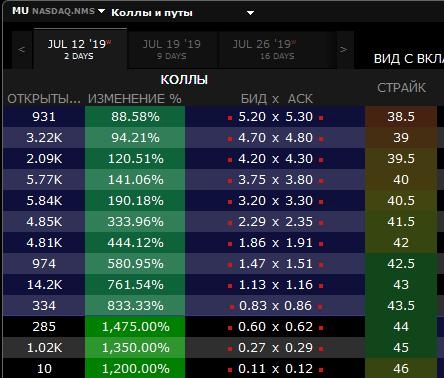Viewport: 444px width, 378px height.
Task: Click the red ask marker beside 0.12
Action: [x=321, y=370]
